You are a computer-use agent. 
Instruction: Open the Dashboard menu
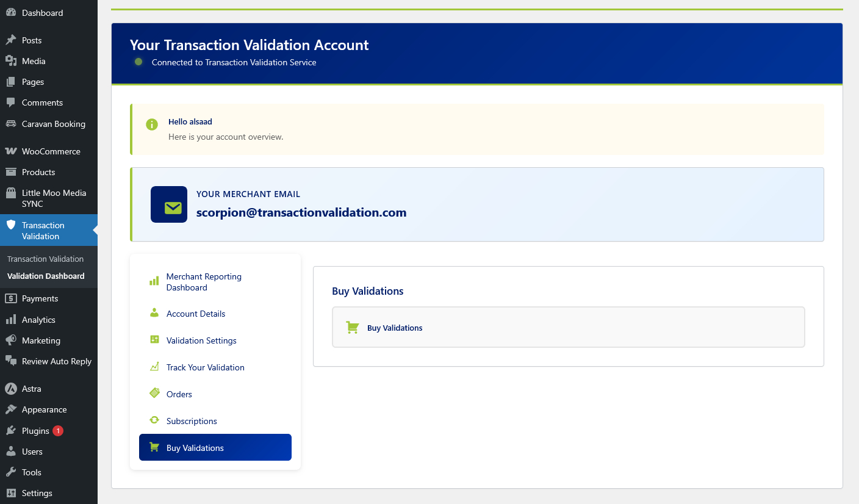pos(49,13)
